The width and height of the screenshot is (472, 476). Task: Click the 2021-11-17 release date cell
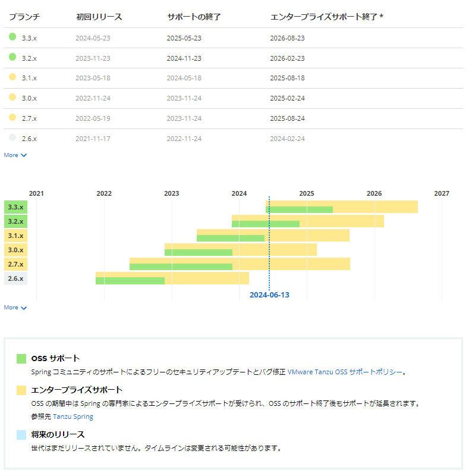(93, 139)
